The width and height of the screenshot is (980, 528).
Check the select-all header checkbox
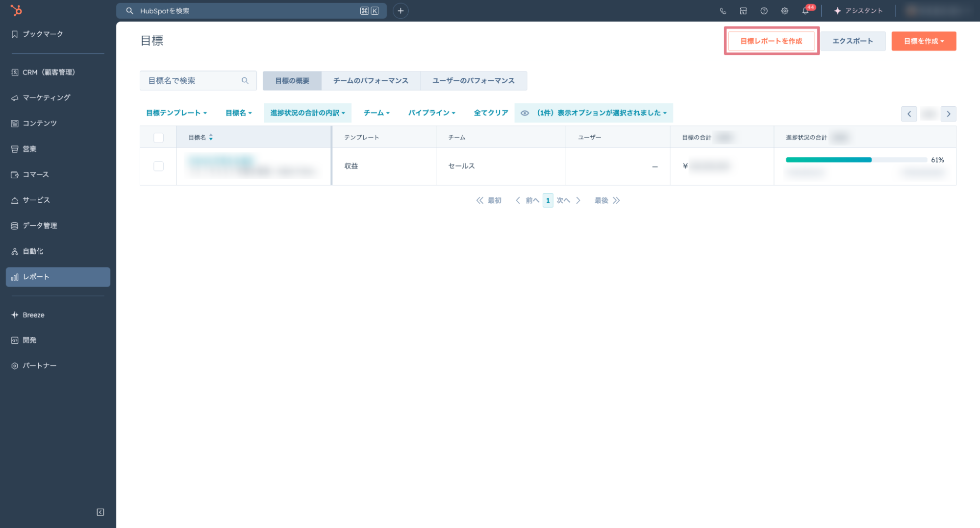pyautogui.click(x=158, y=138)
